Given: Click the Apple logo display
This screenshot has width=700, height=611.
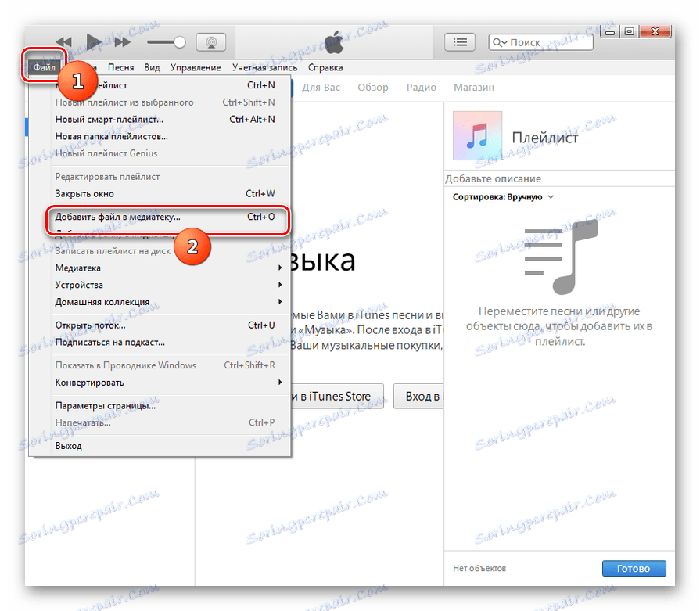Looking at the screenshot, I should click(334, 43).
